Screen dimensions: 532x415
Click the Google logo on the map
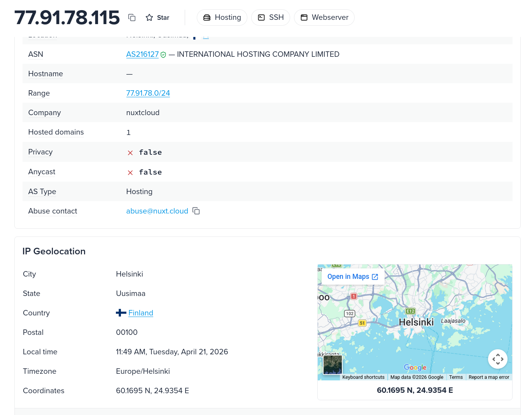tap(415, 368)
